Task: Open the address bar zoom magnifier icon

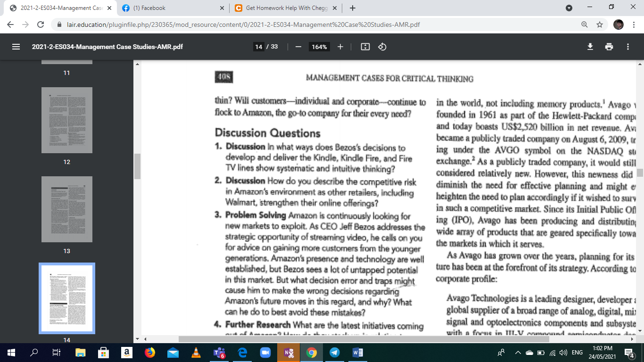Action: tap(585, 25)
